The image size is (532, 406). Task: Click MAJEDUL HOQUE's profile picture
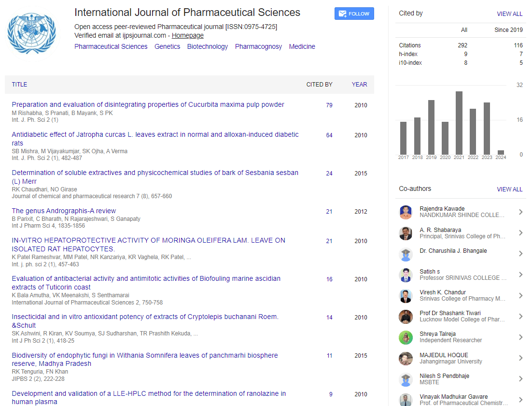coord(406,358)
